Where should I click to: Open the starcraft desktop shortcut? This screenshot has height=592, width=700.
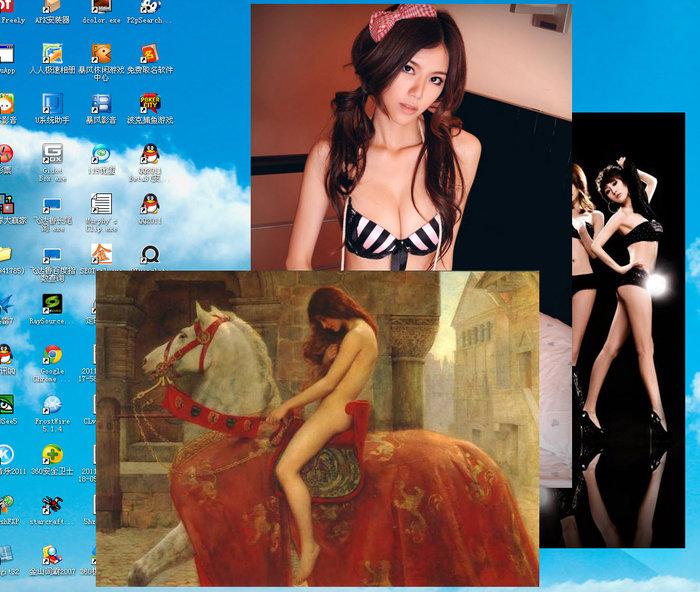pos(53,505)
